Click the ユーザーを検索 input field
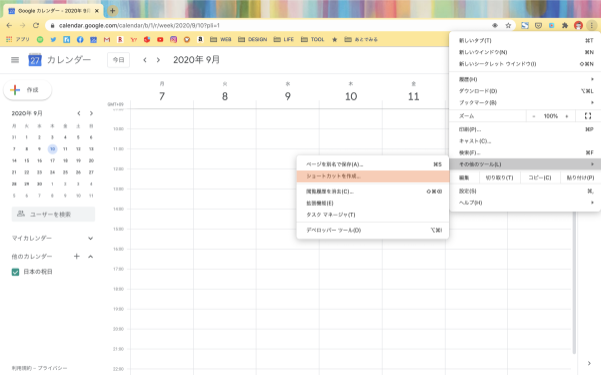Image resolution: width=601 pixels, height=375 pixels. tap(53, 214)
